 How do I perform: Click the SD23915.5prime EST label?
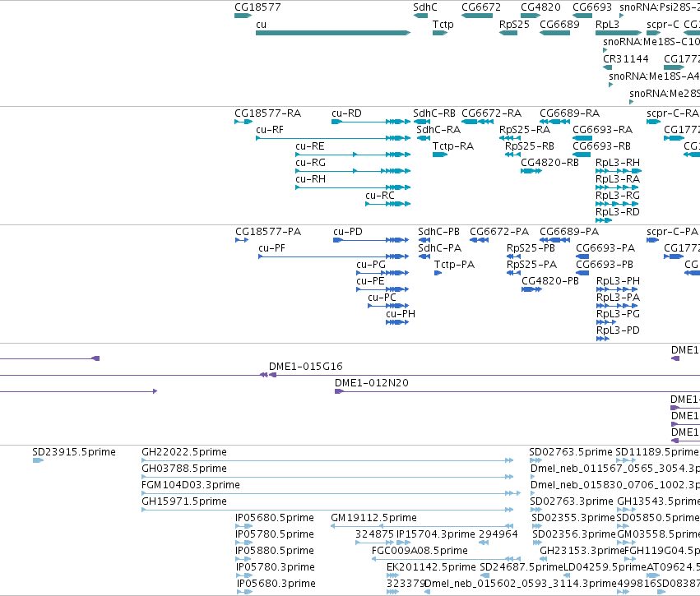click(x=74, y=452)
